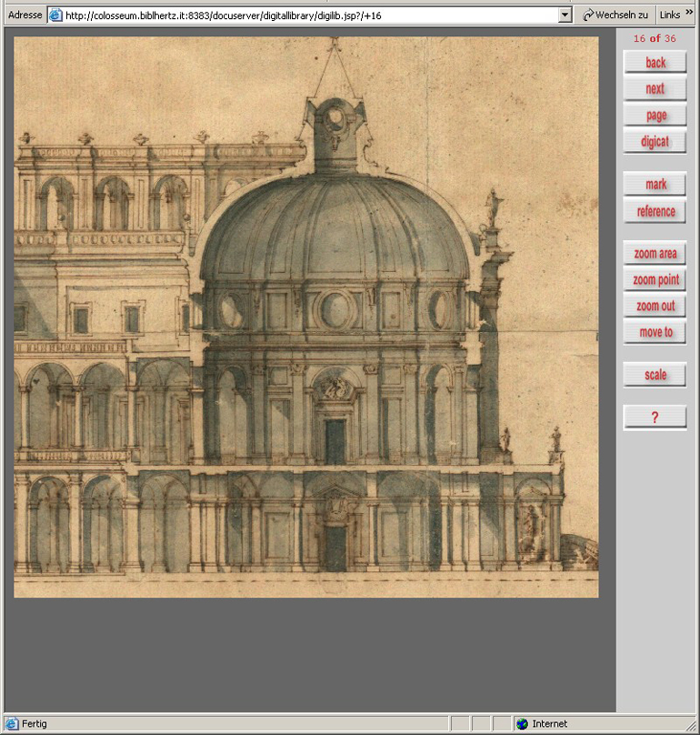Select the move to button
The width and height of the screenshot is (700, 735).
click(x=655, y=333)
